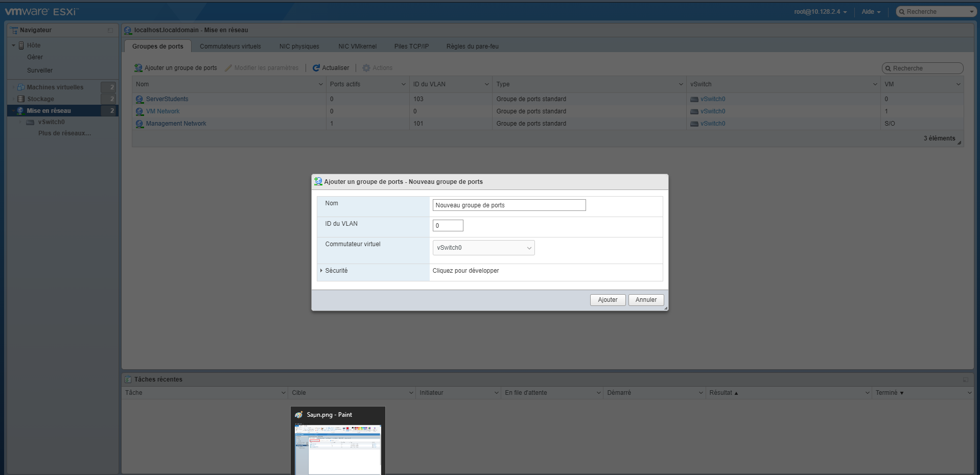This screenshot has width=980, height=475.
Task: Click the VMware ESXi logo
Action: point(42,11)
